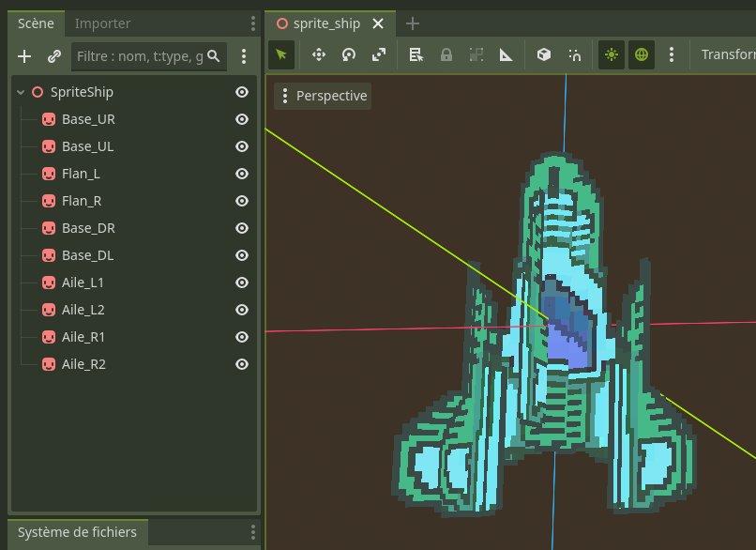
Task: Collapse the SpriteShip root node
Action: [21, 92]
